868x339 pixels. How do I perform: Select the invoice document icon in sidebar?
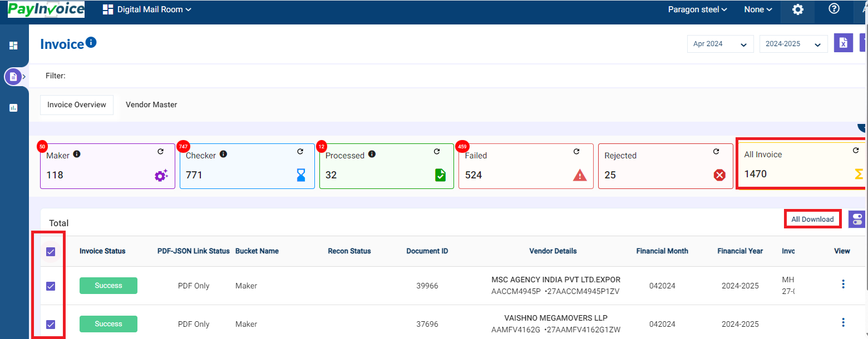pyautogui.click(x=13, y=76)
